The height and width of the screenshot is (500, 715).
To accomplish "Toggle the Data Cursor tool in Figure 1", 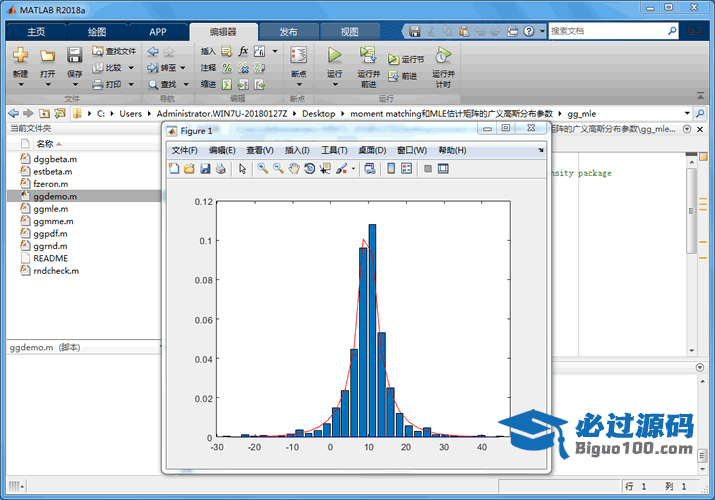I will point(325,169).
